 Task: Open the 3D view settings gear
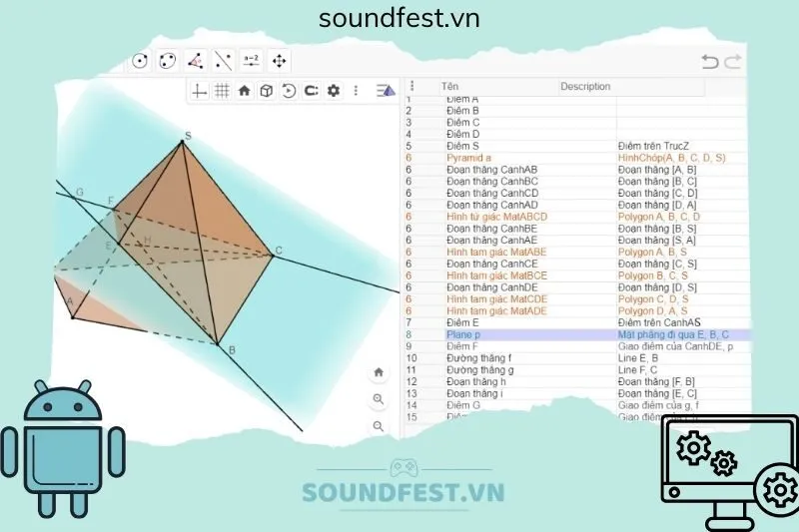pos(334,91)
